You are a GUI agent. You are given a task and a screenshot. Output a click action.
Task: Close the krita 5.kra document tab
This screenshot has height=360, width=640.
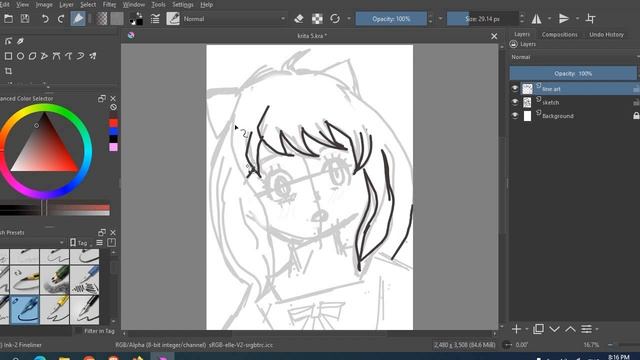tap(494, 36)
